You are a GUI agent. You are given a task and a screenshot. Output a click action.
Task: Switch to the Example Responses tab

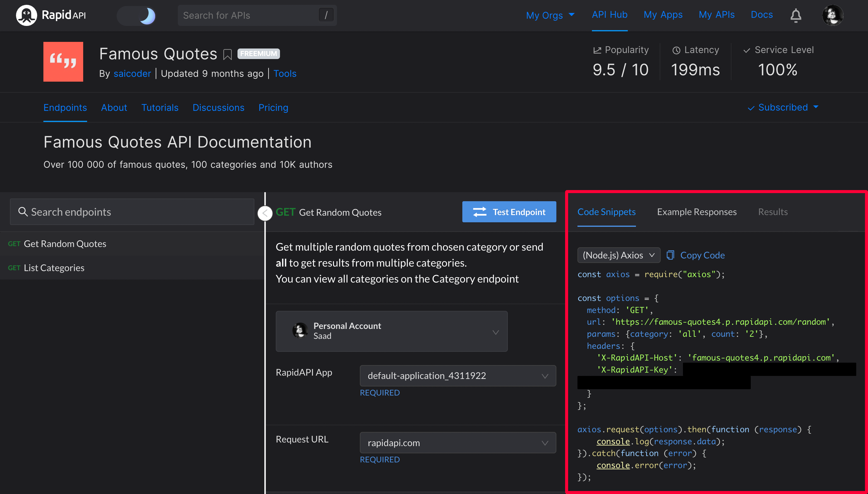coord(697,212)
